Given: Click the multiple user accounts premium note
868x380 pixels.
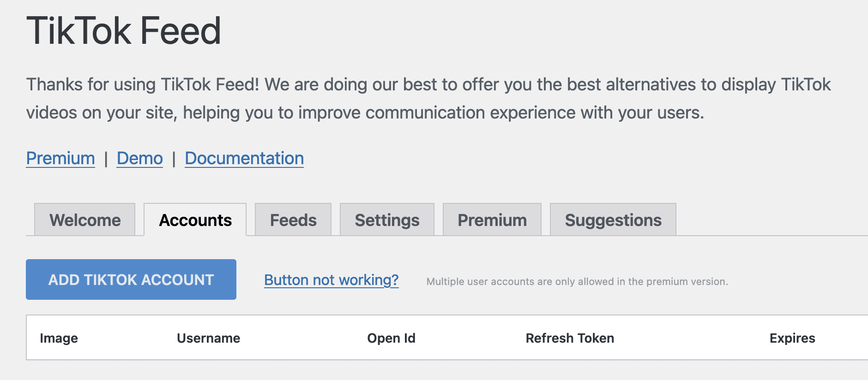Looking at the screenshot, I should [577, 281].
